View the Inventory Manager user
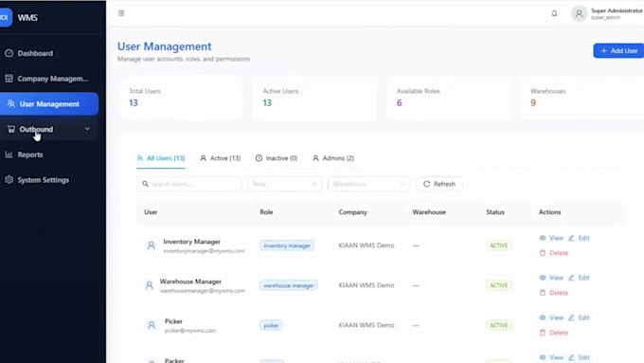644x363 pixels. click(551, 238)
